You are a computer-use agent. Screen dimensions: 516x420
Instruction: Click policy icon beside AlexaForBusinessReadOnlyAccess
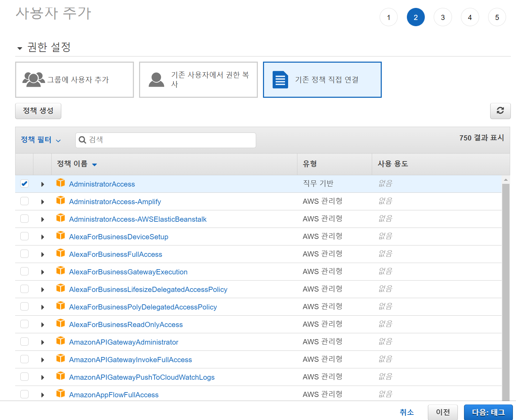pos(61,323)
